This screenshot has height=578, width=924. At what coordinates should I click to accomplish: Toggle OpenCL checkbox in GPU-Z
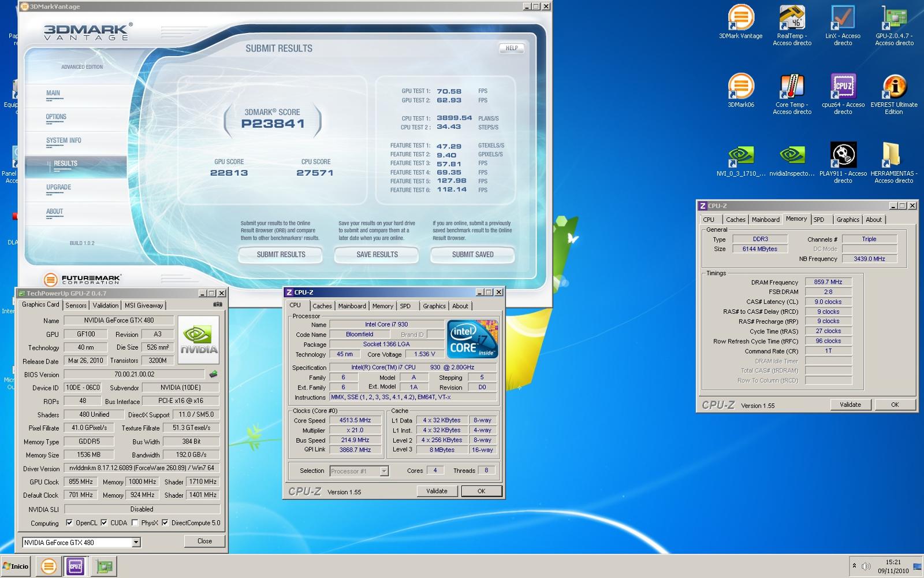pos(69,523)
